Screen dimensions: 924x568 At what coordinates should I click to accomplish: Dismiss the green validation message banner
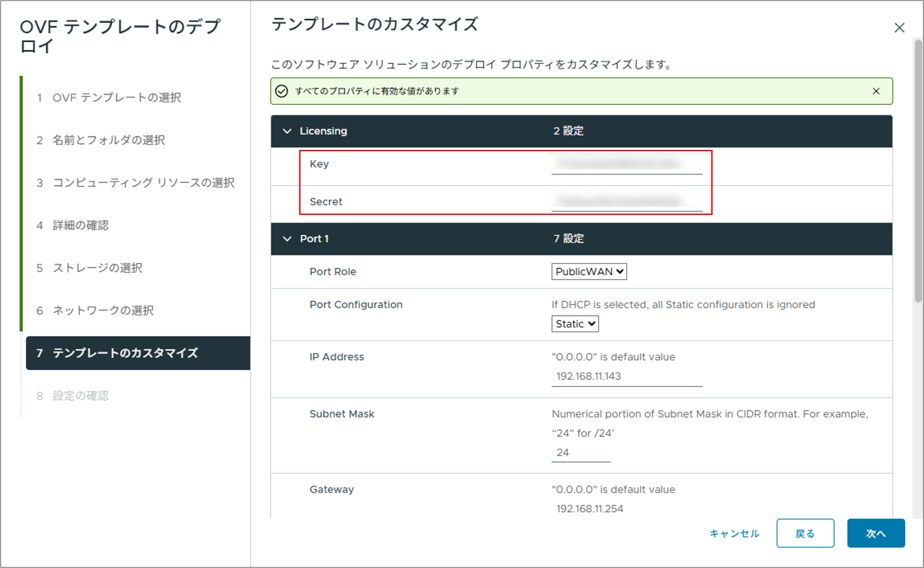click(876, 91)
